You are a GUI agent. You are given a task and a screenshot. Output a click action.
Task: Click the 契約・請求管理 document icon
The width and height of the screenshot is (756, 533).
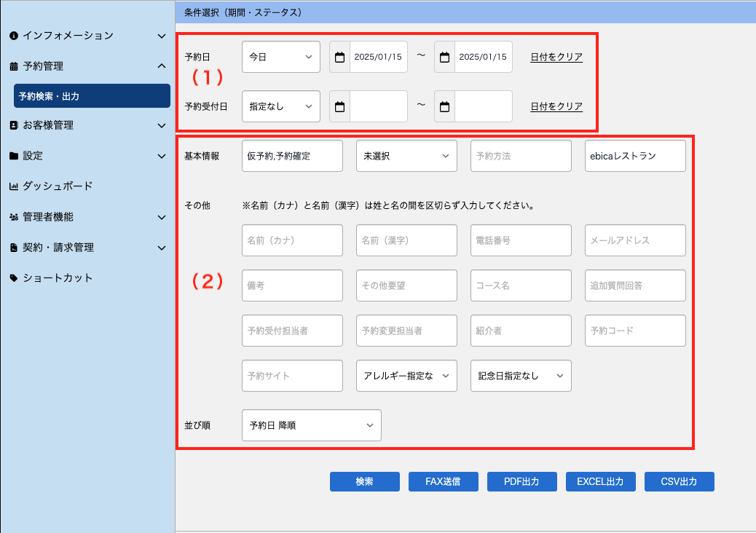pos(14,248)
